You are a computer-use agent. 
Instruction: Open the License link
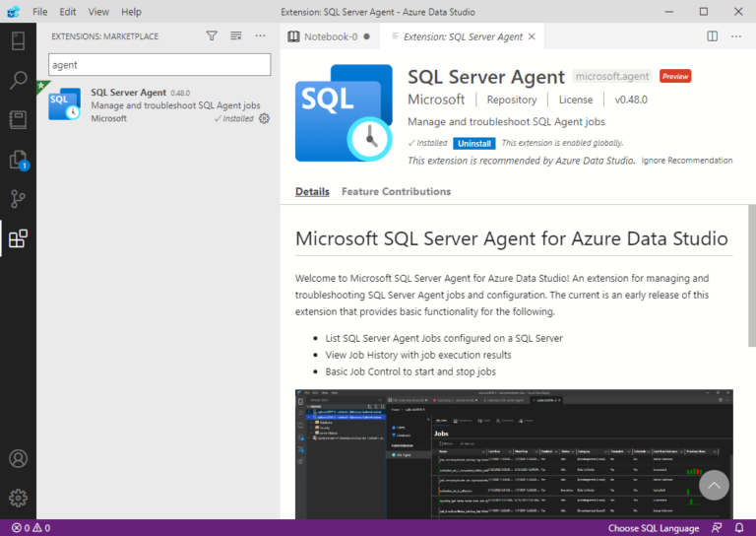(x=576, y=100)
